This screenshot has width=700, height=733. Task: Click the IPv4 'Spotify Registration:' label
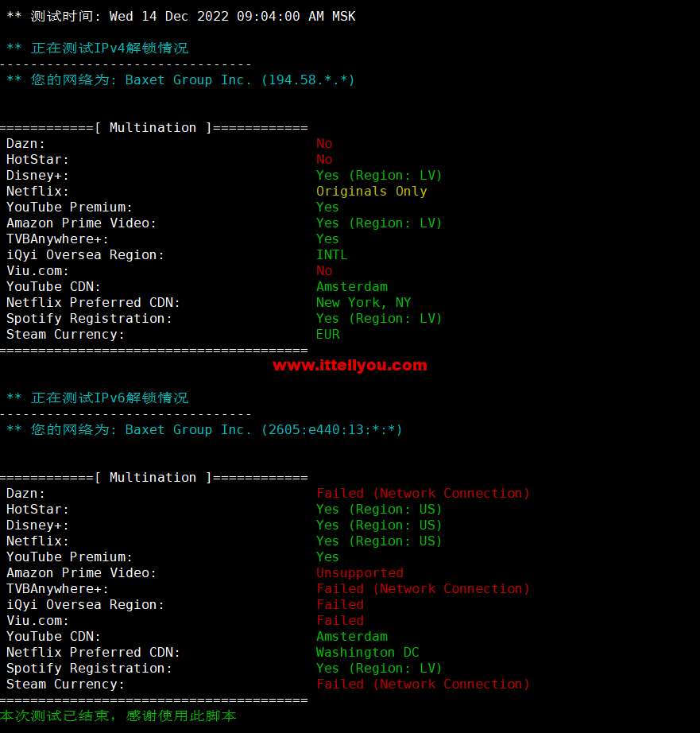click(x=89, y=318)
